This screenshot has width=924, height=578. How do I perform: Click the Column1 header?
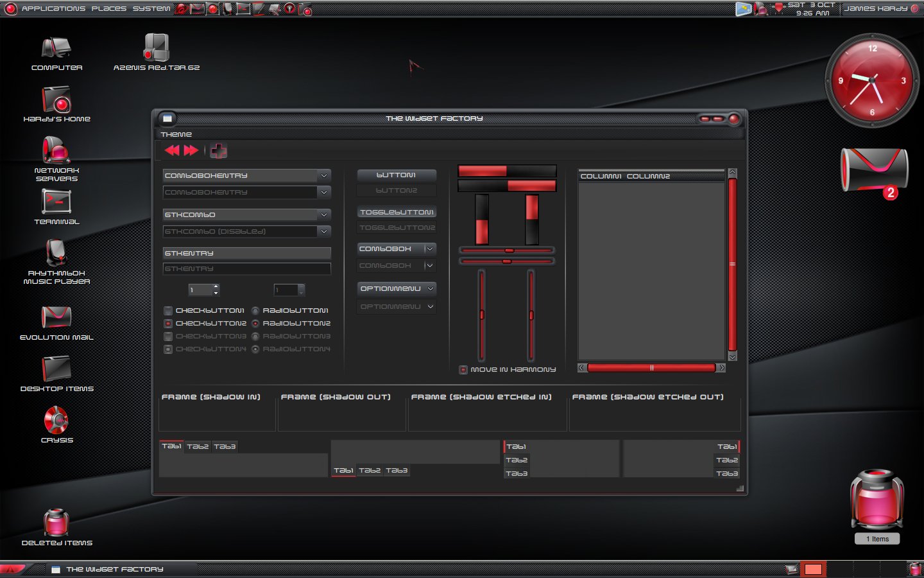pos(601,176)
